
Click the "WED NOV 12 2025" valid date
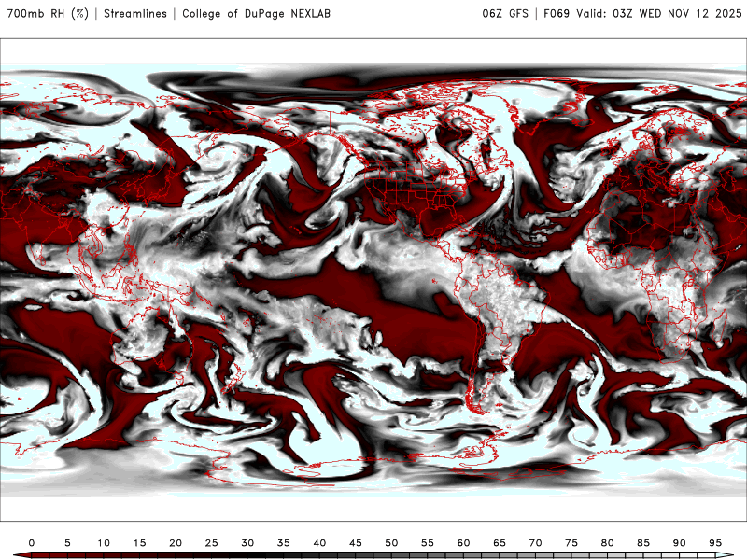tap(690, 14)
